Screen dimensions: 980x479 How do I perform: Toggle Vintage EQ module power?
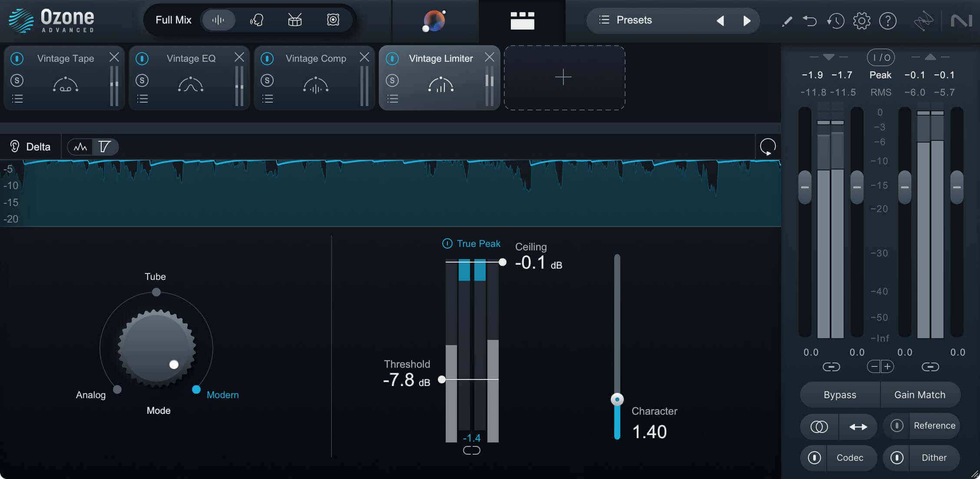pyautogui.click(x=142, y=58)
